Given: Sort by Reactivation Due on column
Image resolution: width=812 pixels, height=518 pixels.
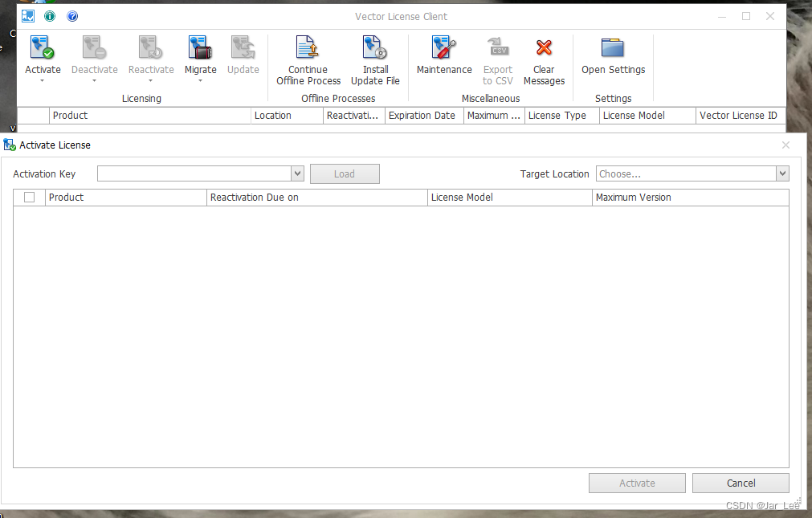Looking at the screenshot, I should pos(317,198).
